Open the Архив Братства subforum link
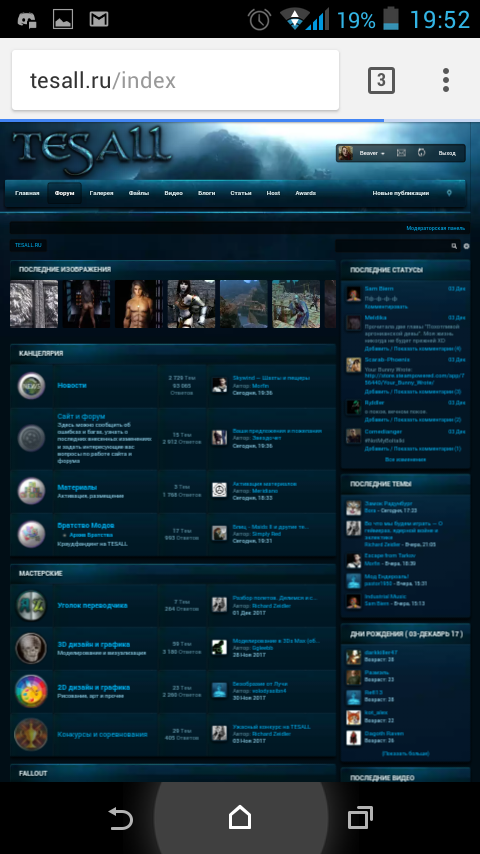 coord(90,535)
